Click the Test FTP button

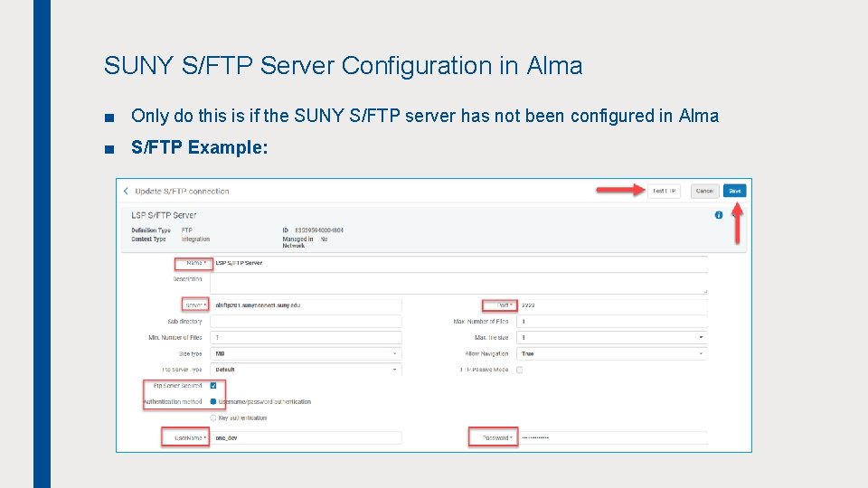coord(664,191)
